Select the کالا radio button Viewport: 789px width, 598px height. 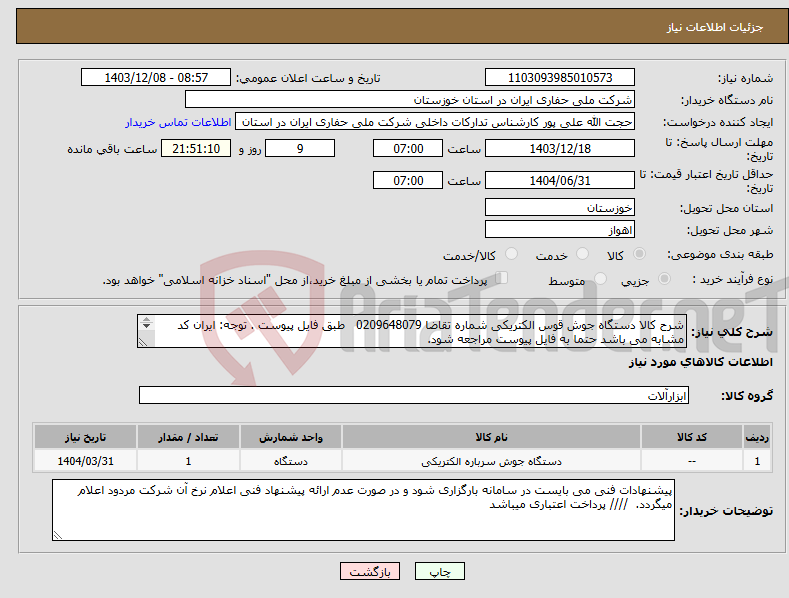click(639, 254)
